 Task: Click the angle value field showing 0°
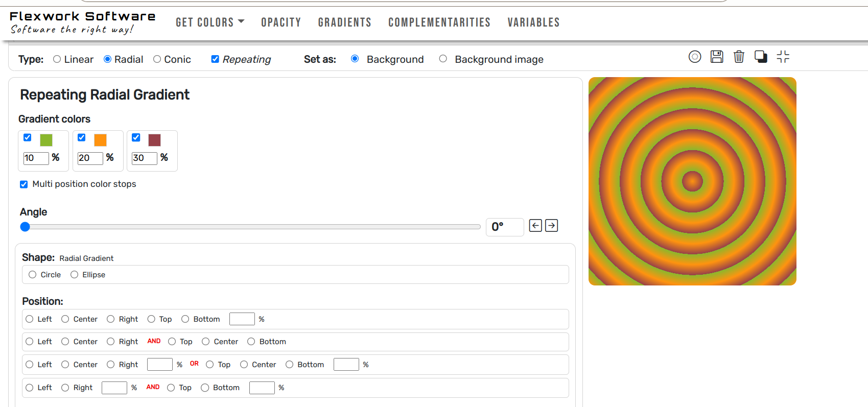[505, 227]
